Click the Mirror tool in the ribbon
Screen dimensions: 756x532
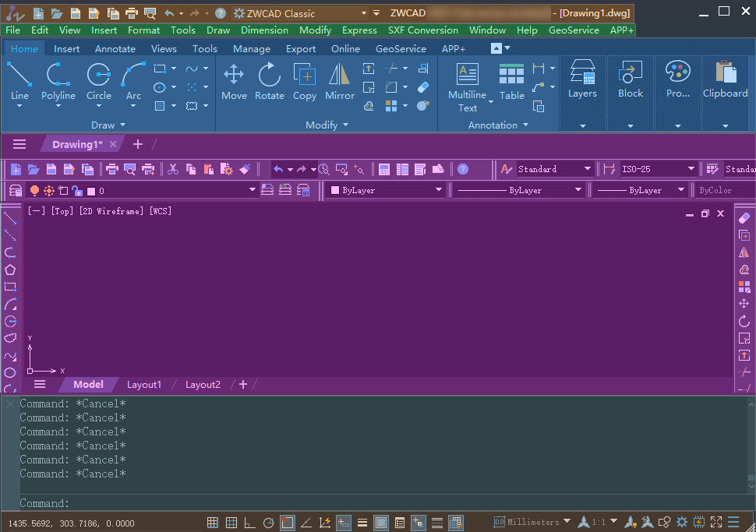(x=340, y=82)
